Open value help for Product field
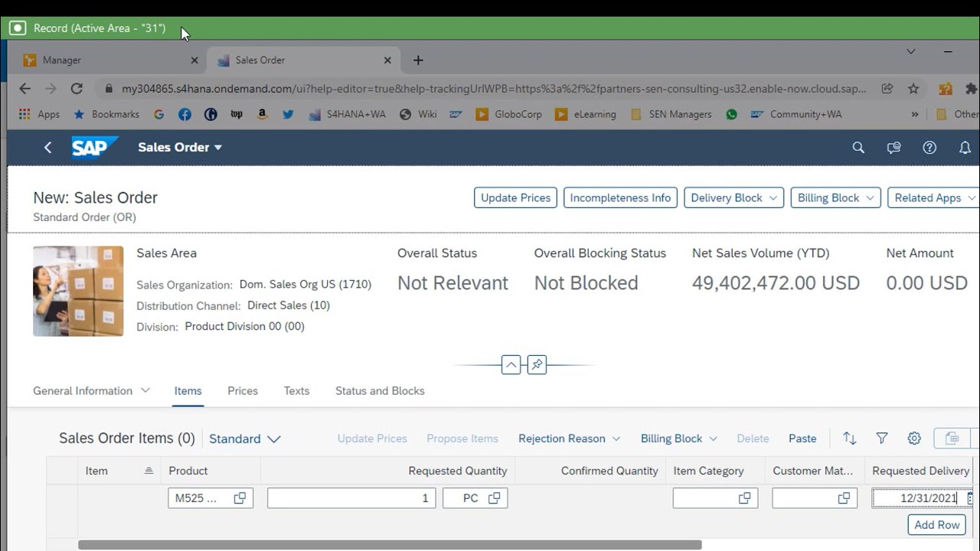Screen dimensions: 980x551 [x=240, y=498]
